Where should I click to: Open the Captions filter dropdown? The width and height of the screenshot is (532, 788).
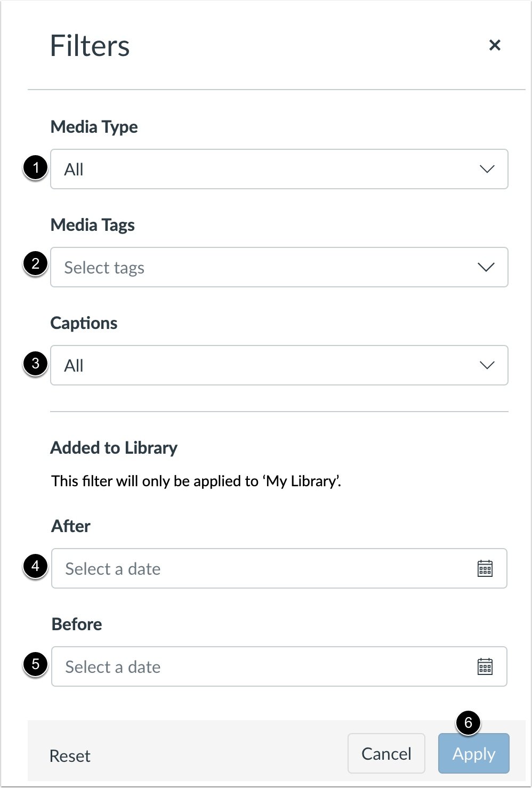(x=267, y=365)
